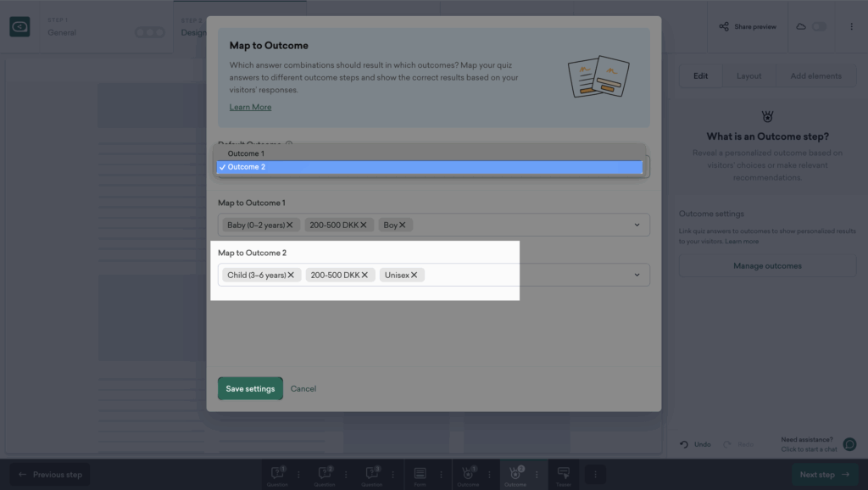Screen dimensions: 868x490
Task: Click inside Map to Outcome 2 field
Action: [526, 276]
